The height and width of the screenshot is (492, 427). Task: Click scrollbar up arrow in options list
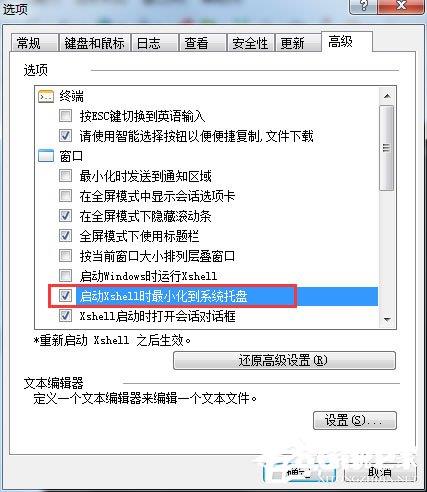[387, 96]
